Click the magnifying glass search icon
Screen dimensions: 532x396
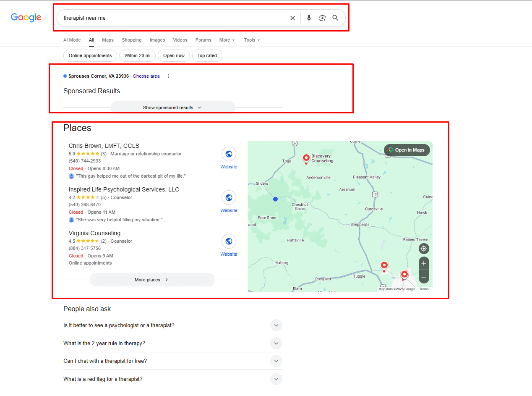335,18
